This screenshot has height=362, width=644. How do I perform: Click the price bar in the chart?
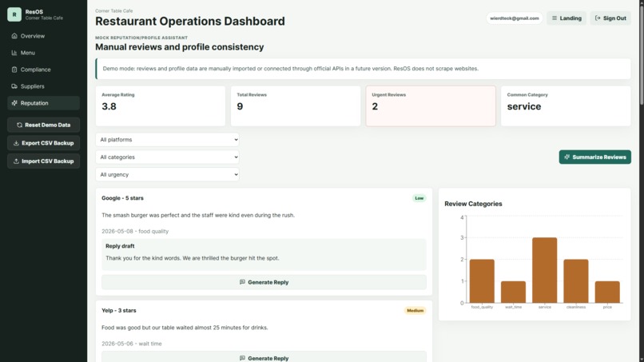tap(607, 292)
